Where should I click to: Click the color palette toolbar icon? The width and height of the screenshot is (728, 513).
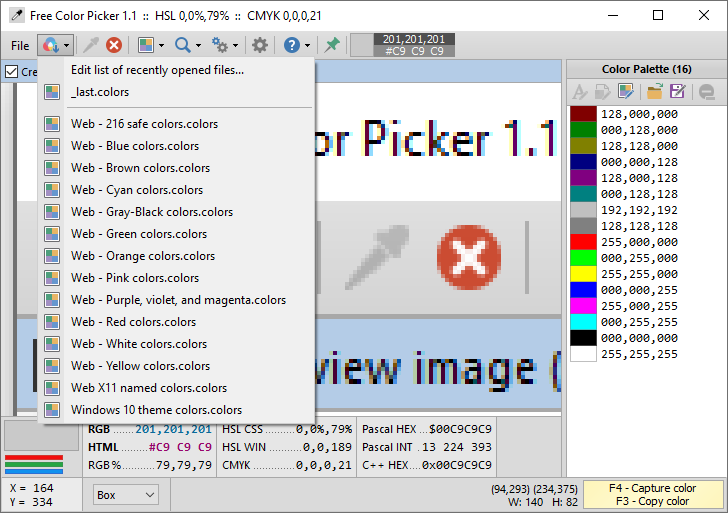[146, 45]
